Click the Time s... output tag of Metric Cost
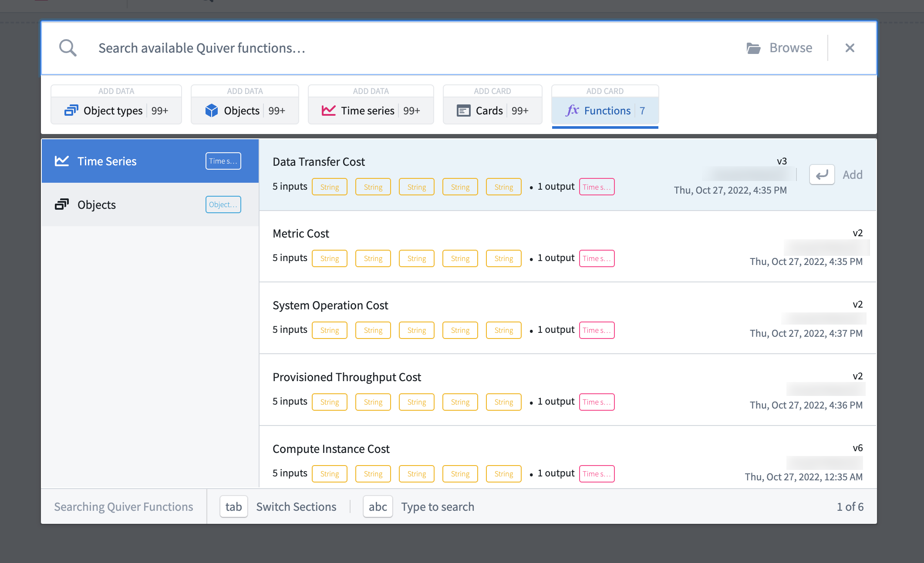924x563 pixels. (597, 258)
